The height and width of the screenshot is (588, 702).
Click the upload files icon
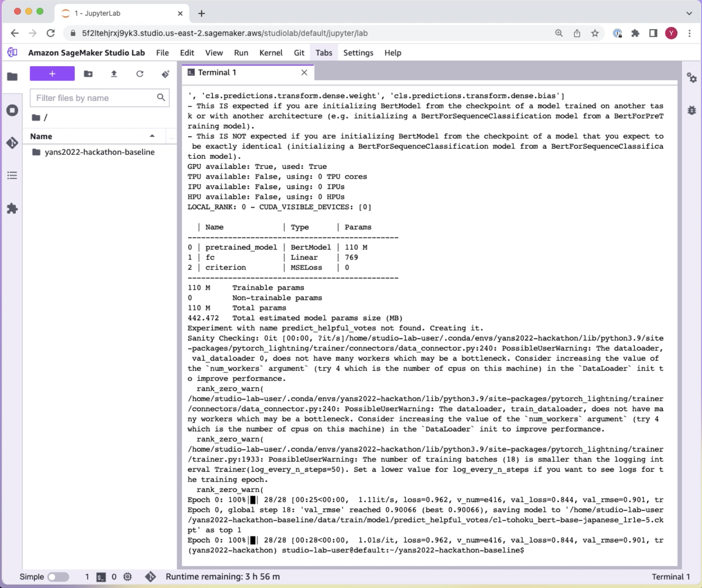[114, 74]
